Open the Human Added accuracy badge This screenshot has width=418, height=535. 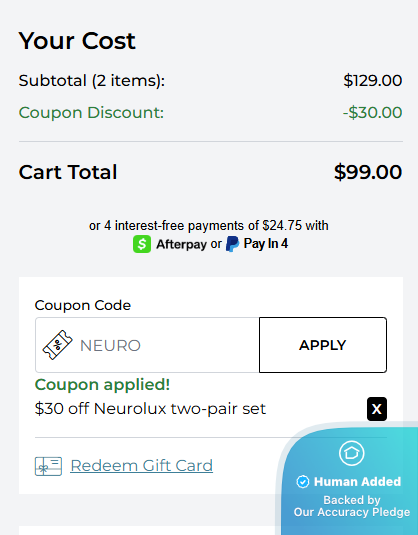point(349,481)
